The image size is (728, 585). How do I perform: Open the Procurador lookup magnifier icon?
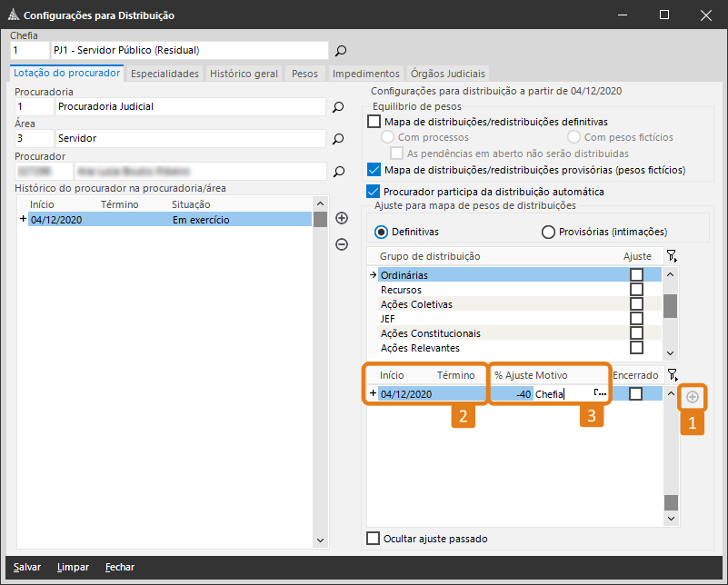click(339, 172)
